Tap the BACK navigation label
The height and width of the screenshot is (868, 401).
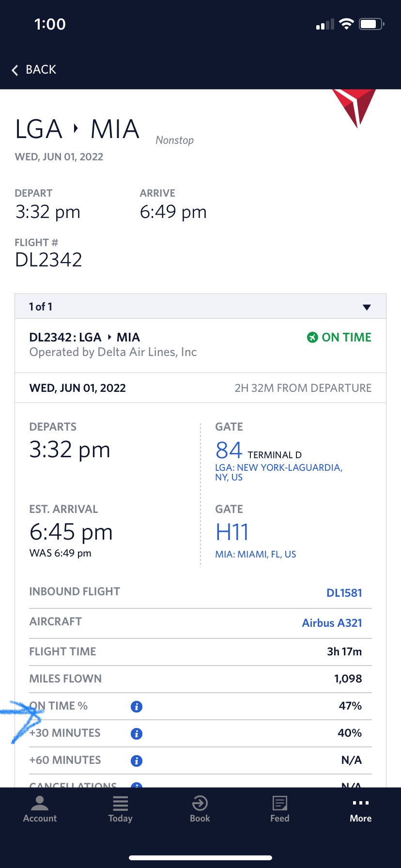pyautogui.click(x=41, y=70)
